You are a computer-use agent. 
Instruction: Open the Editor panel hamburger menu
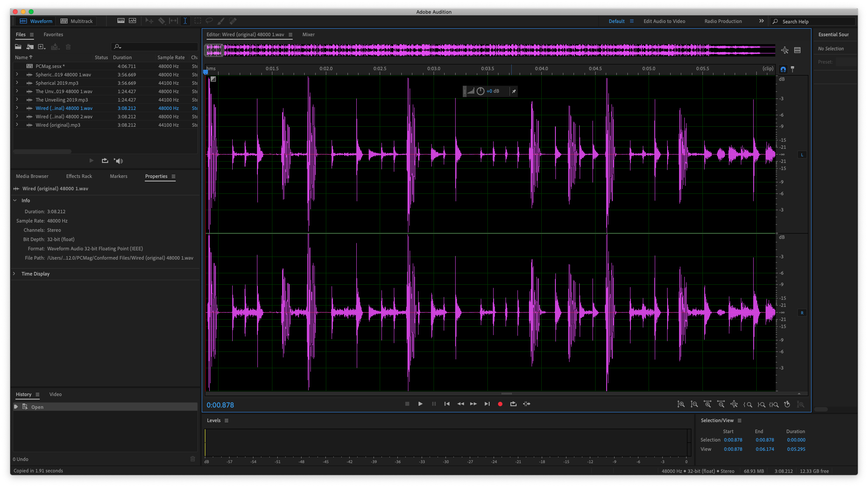(291, 34)
